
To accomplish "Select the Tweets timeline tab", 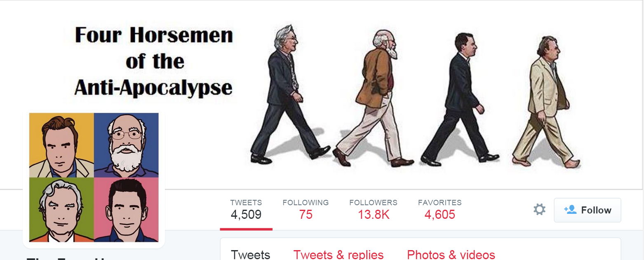I will (251, 255).
